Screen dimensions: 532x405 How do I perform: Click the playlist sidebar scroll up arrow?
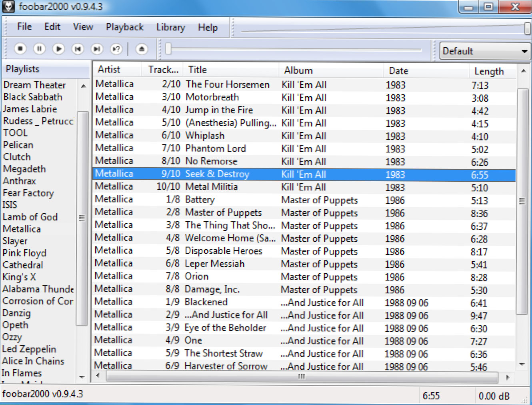pyautogui.click(x=83, y=86)
